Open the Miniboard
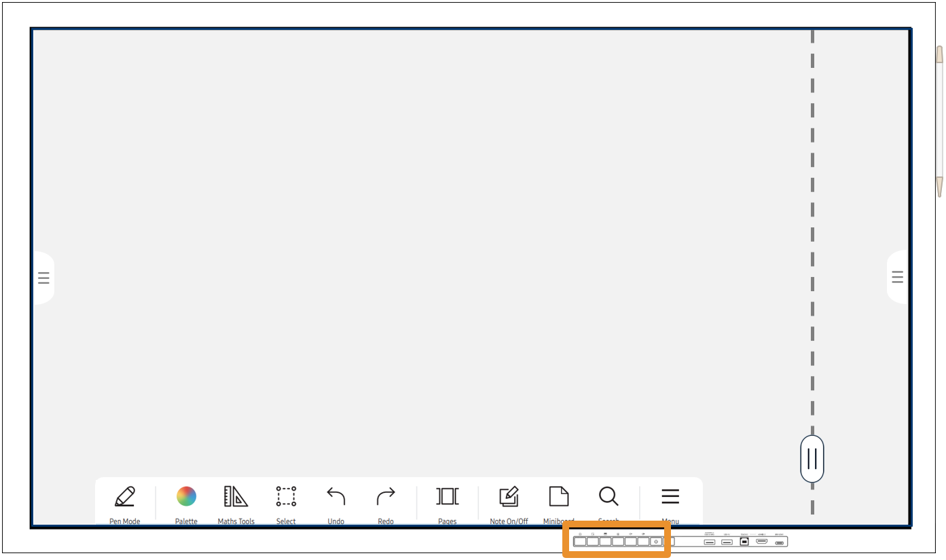Viewport: 946px width, 560px height. [558, 497]
